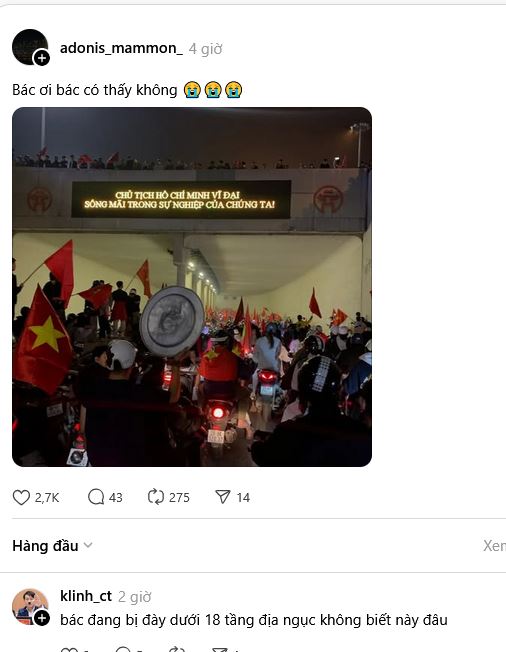Click the Xem link on the right
This screenshot has width=506, height=652.
pyautogui.click(x=494, y=546)
